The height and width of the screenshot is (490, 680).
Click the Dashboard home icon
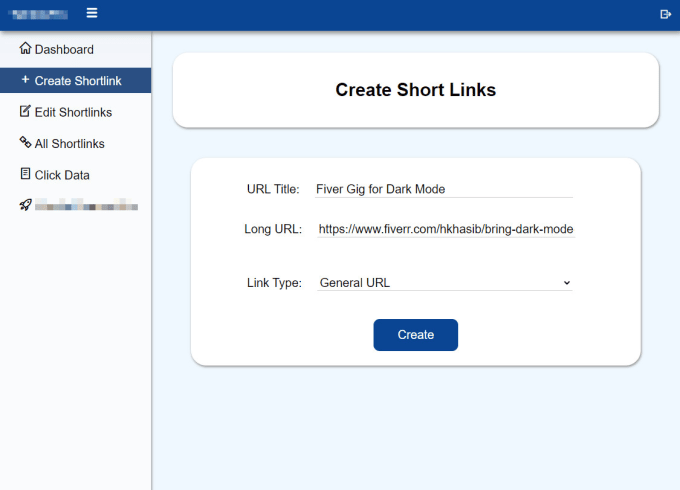click(x=25, y=48)
